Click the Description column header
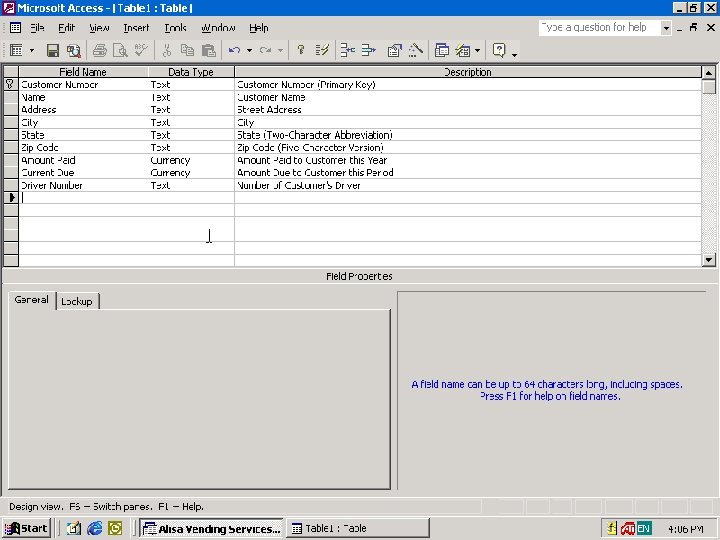The width and height of the screenshot is (720, 540). pos(468,72)
